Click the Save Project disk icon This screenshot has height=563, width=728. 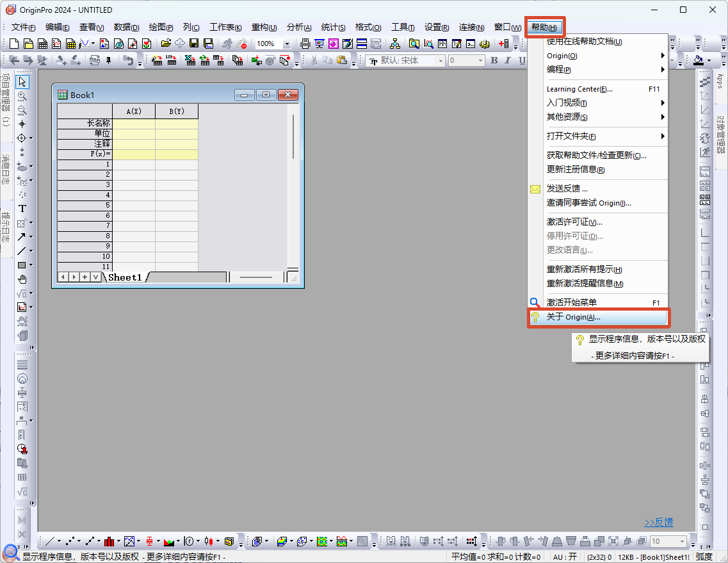pos(194,44)
